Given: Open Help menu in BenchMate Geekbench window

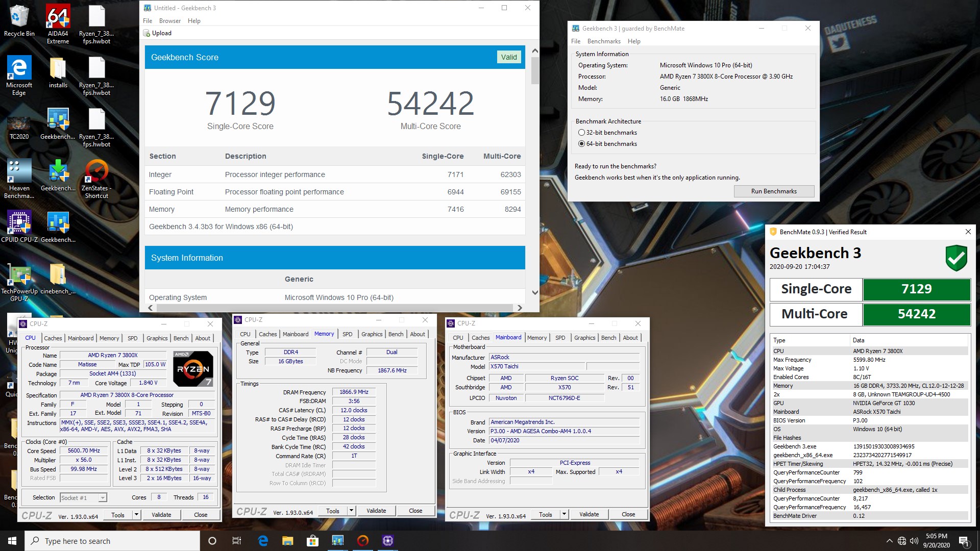Looking at the screenshot, I should tap(634, 41).
